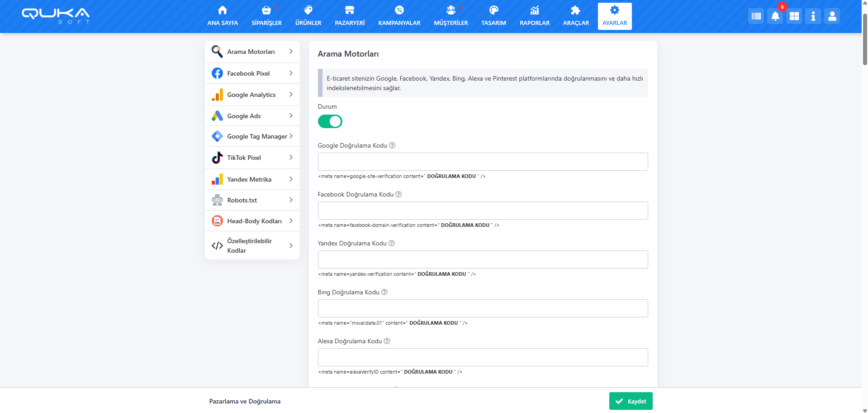Screen dimensions: 868x413
Task: Click help icon beside Facebook Doğrulama Kodu
Action: pos(398,194)
